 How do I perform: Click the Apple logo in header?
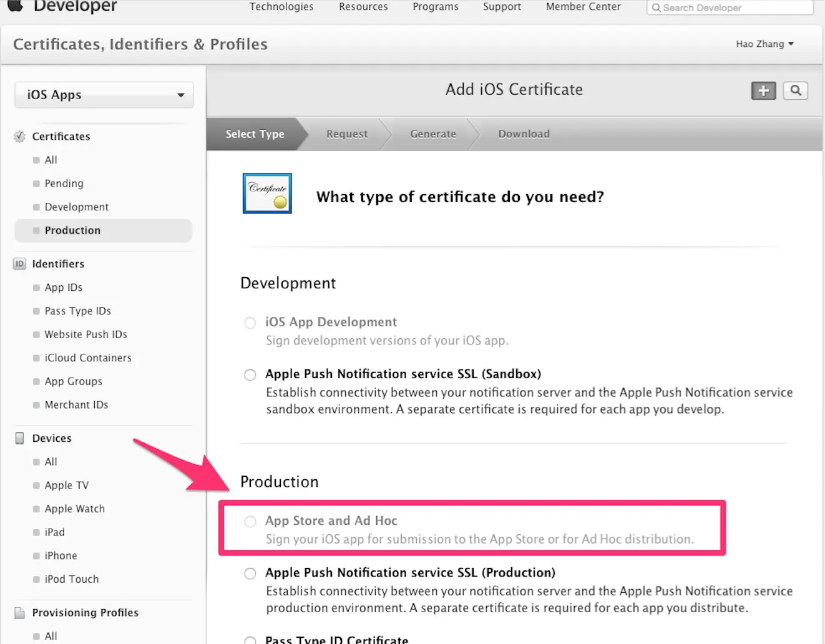15,6
